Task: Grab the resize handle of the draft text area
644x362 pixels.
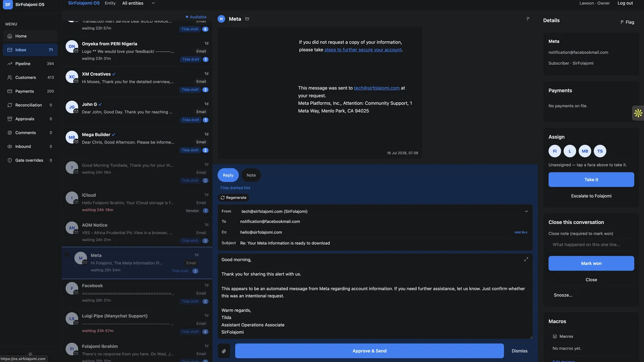Action: [531, 337]
